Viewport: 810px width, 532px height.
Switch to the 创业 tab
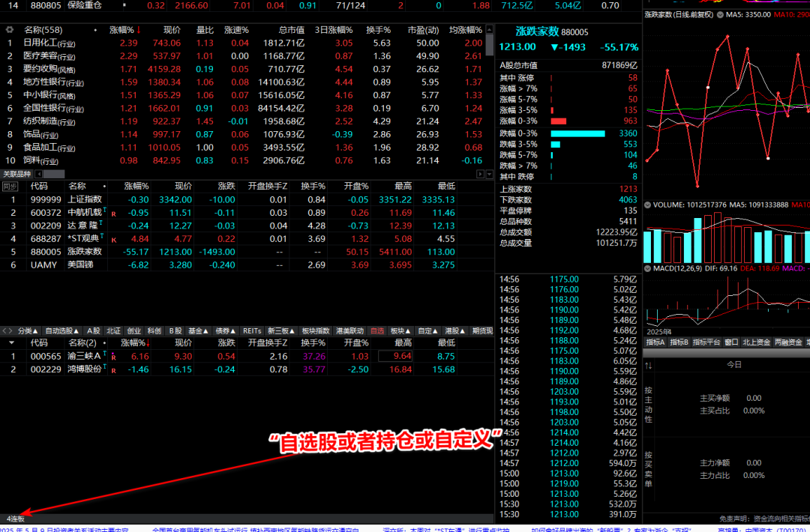coord(133,330)
